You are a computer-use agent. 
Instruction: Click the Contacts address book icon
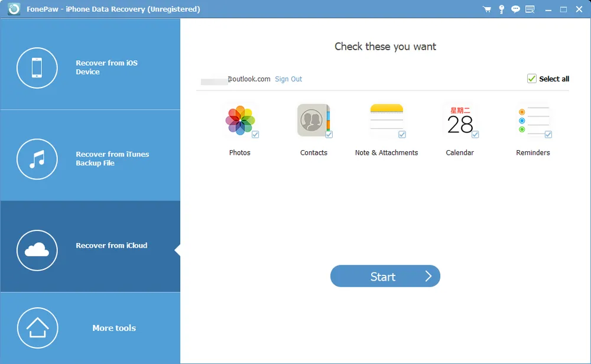click(313, 120)
